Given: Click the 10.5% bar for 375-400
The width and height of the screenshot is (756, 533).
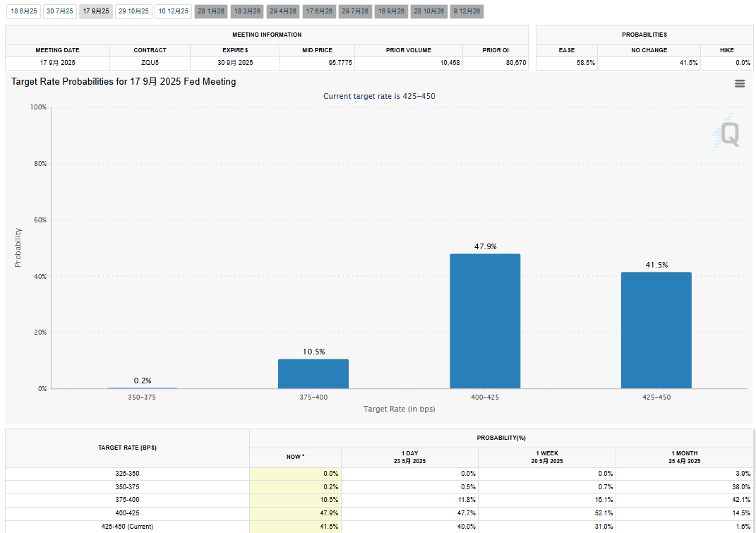Looking at the screenshot, I should [x=313, y=373].
